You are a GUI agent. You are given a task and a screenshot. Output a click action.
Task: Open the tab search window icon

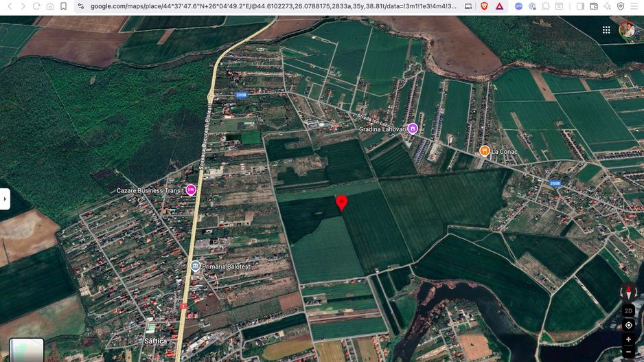(560, 6)
